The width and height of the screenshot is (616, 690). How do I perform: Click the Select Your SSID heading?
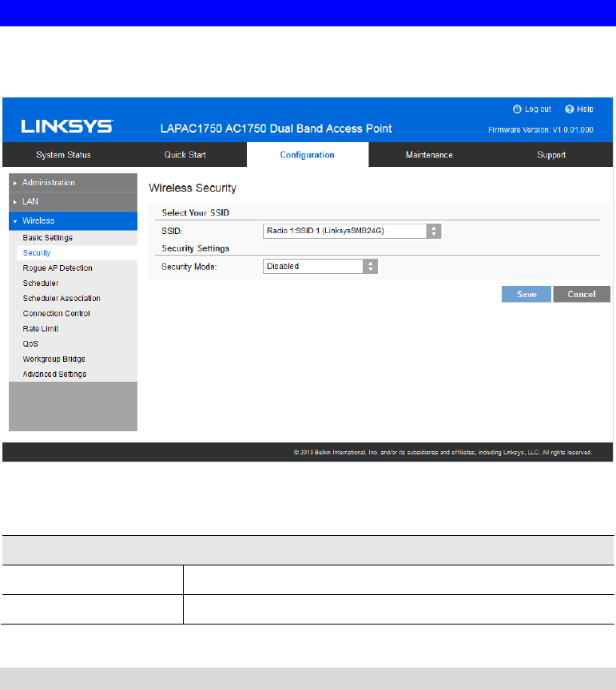tap(196, 212)
